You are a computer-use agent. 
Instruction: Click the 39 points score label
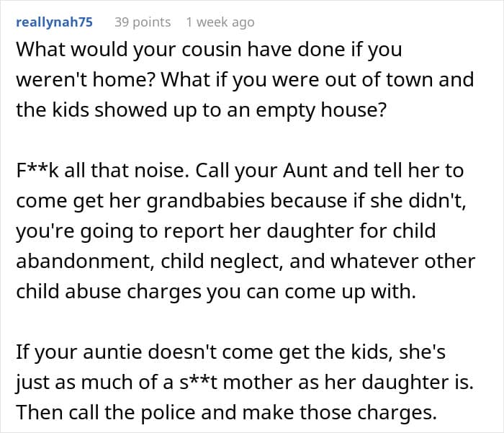(143, 22)
